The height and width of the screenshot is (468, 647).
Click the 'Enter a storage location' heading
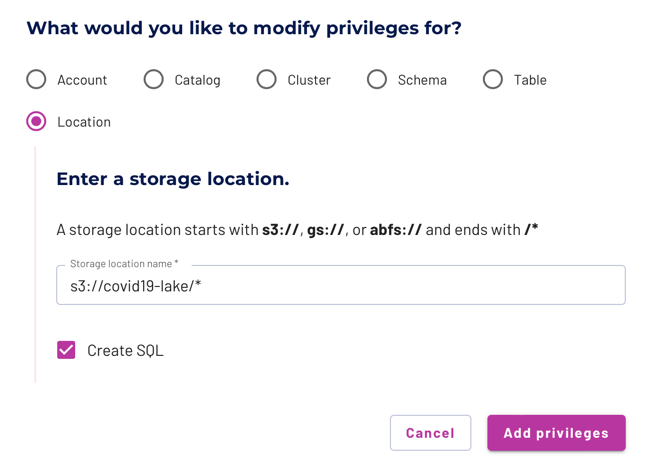pyautogui.click(x=173, y=179)
